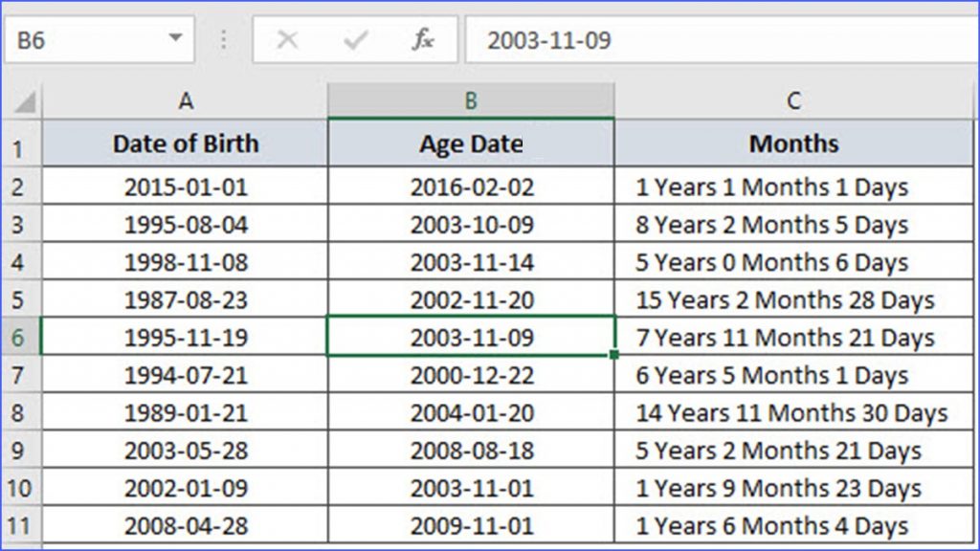Select cell containing 2016-02-02
The width and height of the screenshot is (980, 551).
coord(471,187)
